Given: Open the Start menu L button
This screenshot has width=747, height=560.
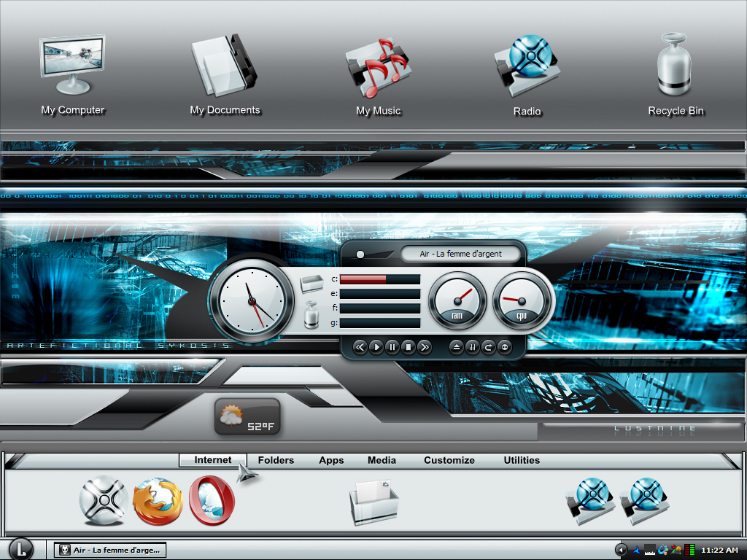Looking at the screenshot, I should point(21,550).
